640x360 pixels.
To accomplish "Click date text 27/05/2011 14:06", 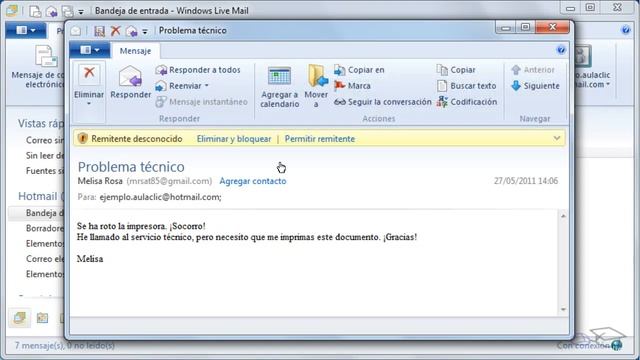I will tap(526, 181).
